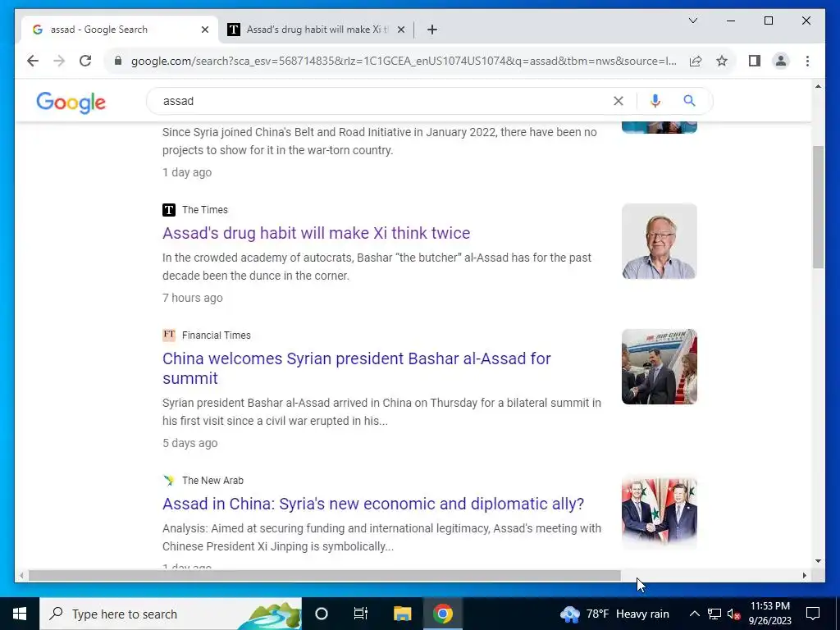Switch to the 'assad - Google Search' tab
840x630 pixels.
pyautogui.click(x=120, y=30)
